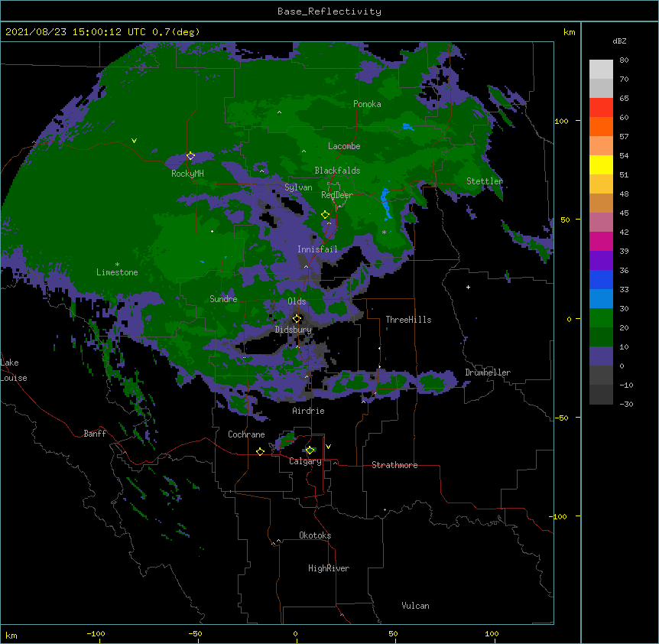Select the Innisfail map label
Viewport: 659px width, 644px height.
[317, 249]
